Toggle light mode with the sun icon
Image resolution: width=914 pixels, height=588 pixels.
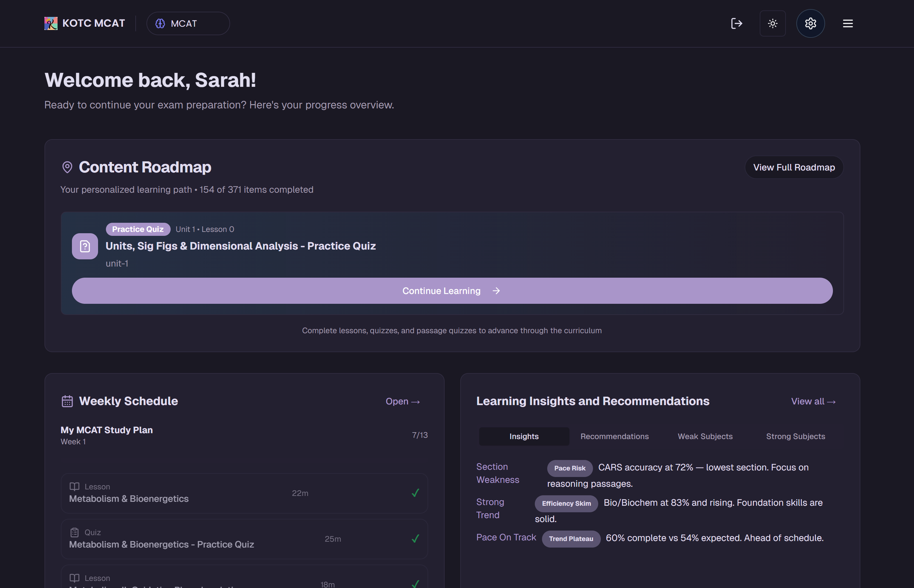(x=773, y=23)
